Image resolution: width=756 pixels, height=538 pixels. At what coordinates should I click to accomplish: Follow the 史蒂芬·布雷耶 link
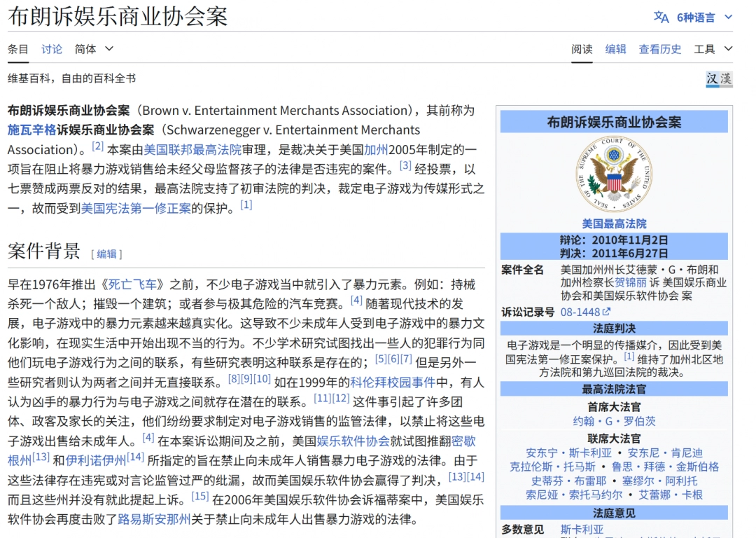[568, 481]
